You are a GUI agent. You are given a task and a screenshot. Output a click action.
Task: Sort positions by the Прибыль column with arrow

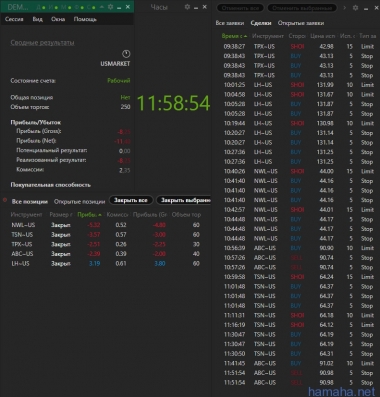tap(89, 215)
